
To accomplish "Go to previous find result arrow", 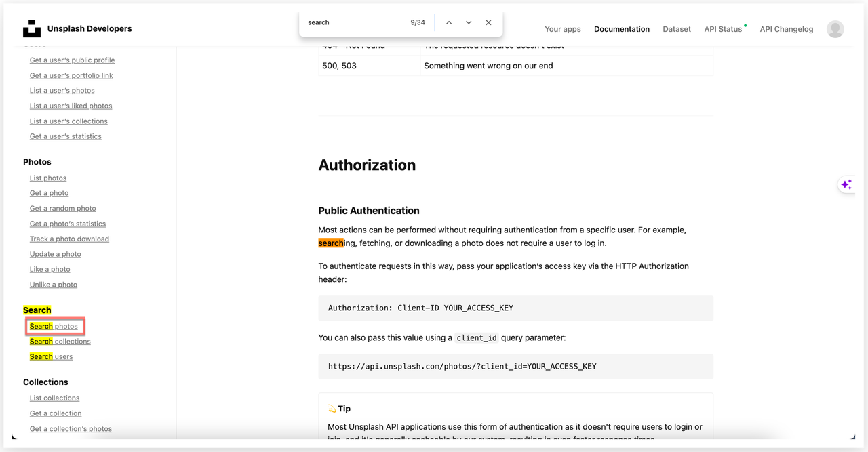I will click(x=449, y=22).
